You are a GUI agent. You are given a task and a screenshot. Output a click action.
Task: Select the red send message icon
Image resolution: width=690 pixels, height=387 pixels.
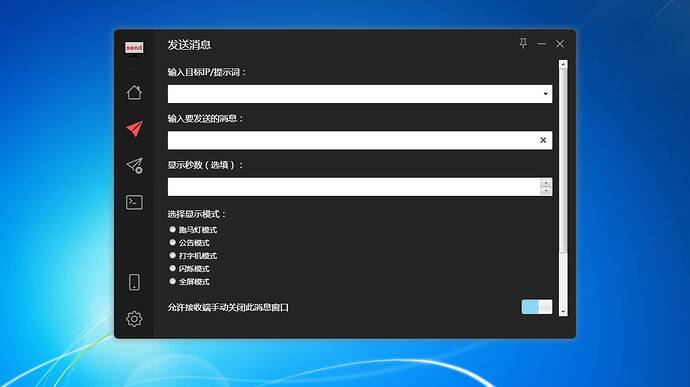134,129
